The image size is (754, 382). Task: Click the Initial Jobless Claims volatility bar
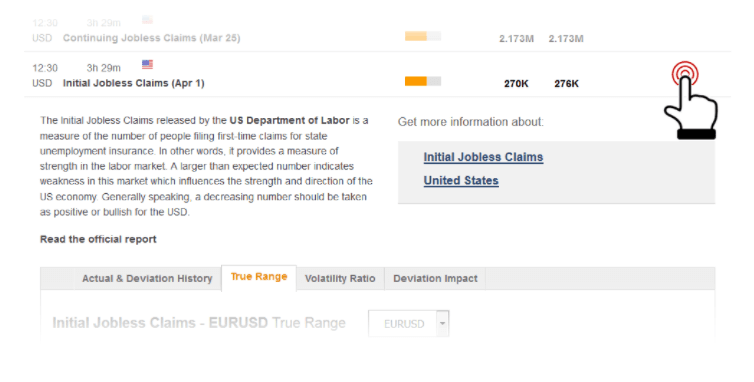coord(423,81)
